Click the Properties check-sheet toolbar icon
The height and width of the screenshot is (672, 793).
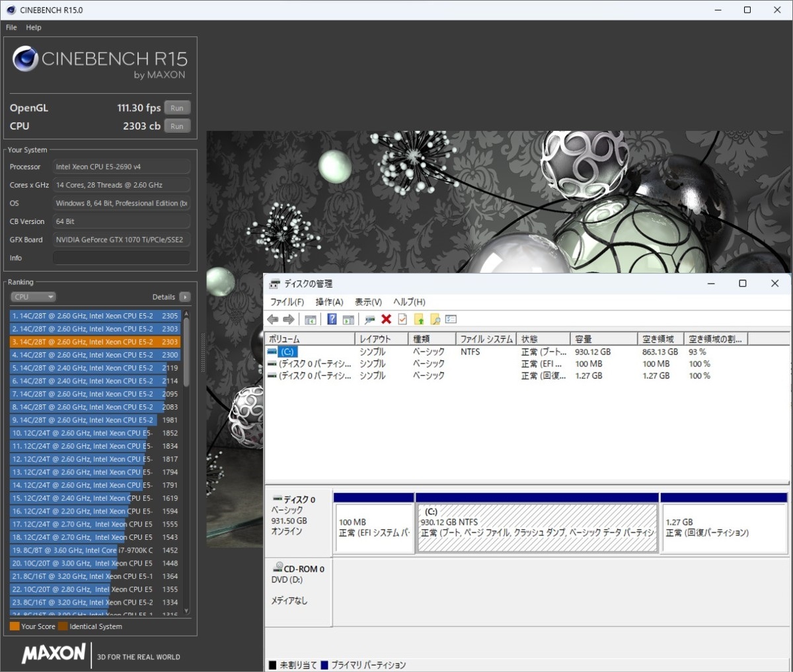(402, 319)
